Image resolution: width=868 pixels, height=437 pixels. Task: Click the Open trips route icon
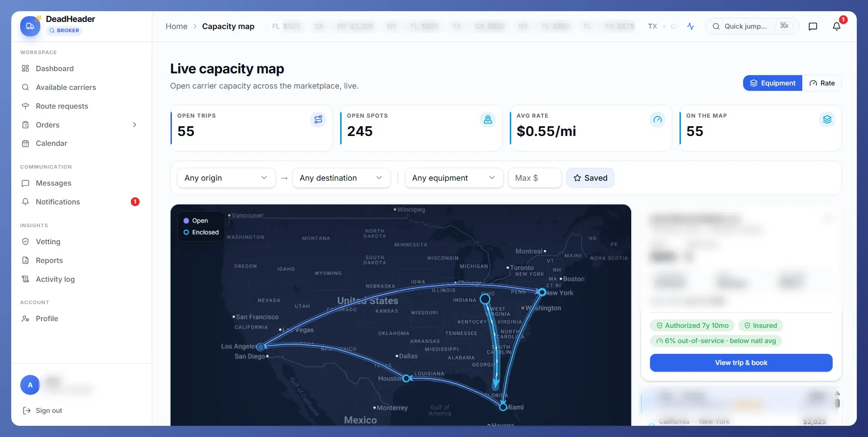(318, 119)
